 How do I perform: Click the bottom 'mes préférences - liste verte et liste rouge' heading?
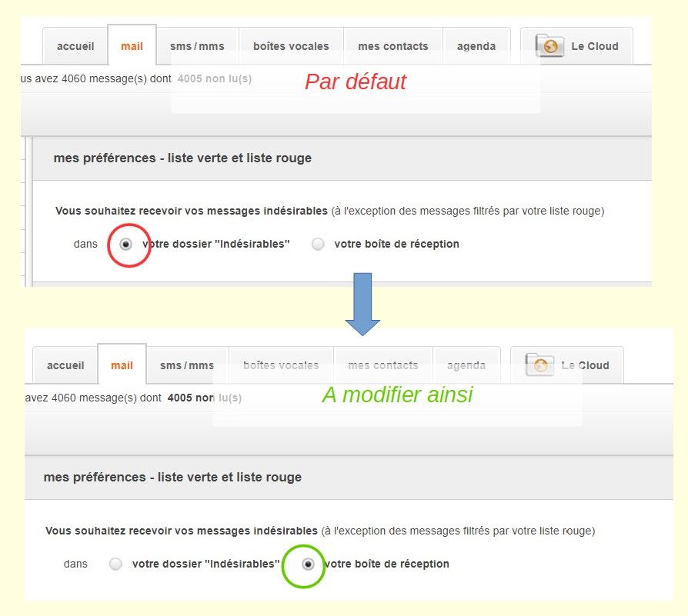(172, 477)
